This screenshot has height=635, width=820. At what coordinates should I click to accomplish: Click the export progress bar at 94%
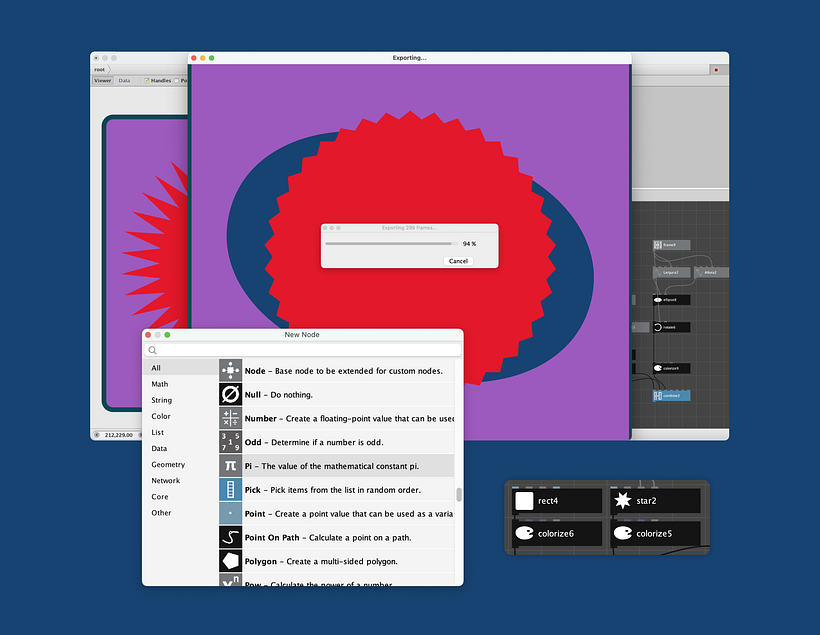point(392,244)
